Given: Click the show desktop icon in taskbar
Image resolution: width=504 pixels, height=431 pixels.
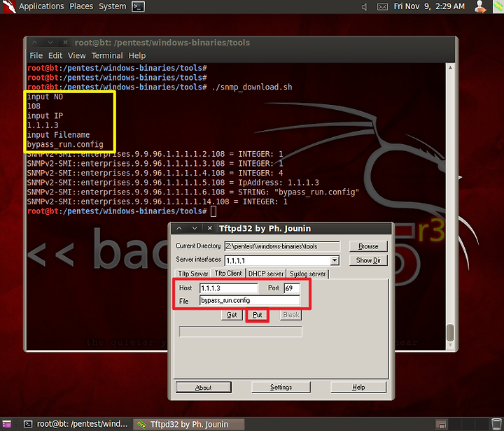Looking at the screenshot, I should click(7, 424).
